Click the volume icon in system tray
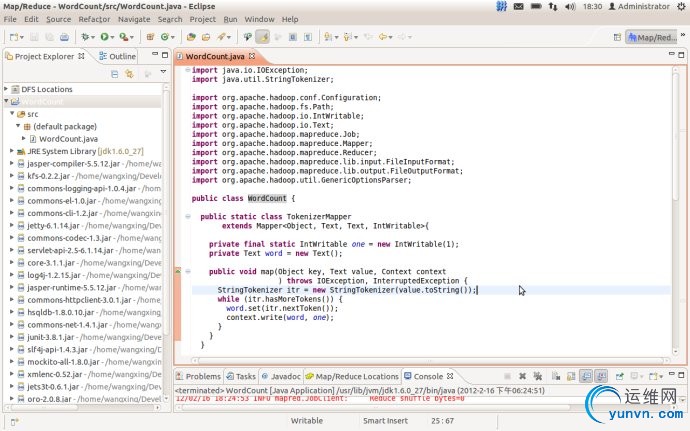Viewport: 690px width, 431px height. tap(570, 7)
